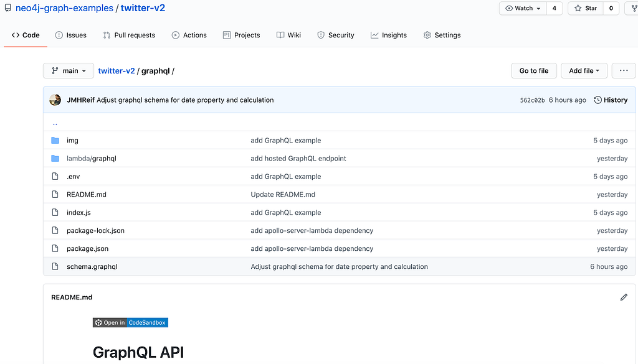Click the file icon for .env
Viewport: 638px width, 364px height.
click(x=55, y=176)
